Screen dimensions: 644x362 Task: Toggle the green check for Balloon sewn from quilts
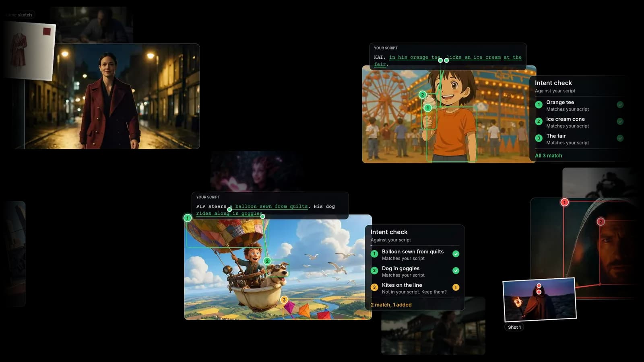tap(456, 254)
